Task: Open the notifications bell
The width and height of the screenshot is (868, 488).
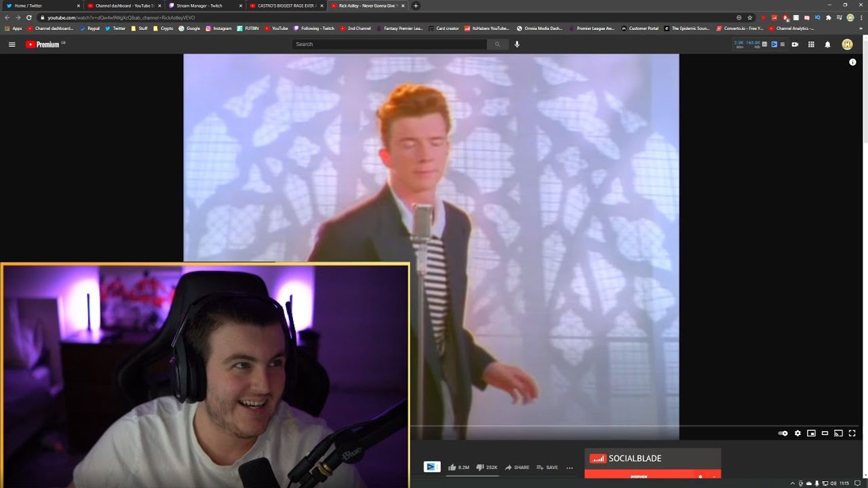Action: [827, 44]
